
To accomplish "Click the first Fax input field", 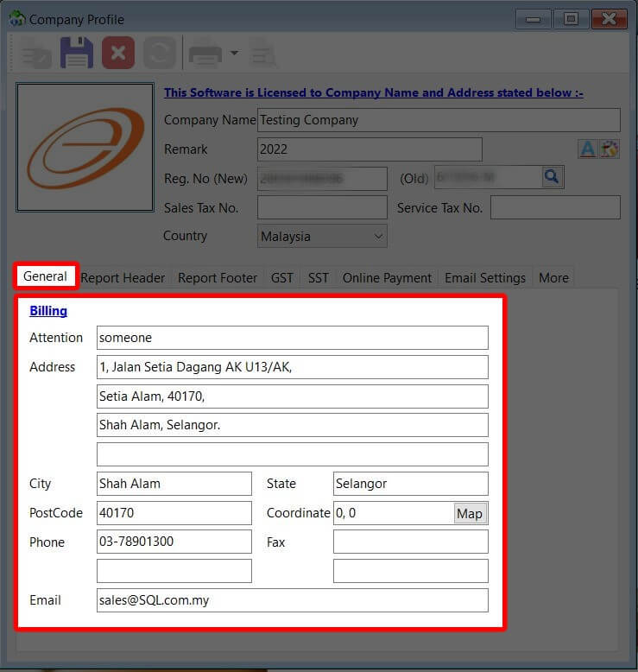I will point(410,542).
